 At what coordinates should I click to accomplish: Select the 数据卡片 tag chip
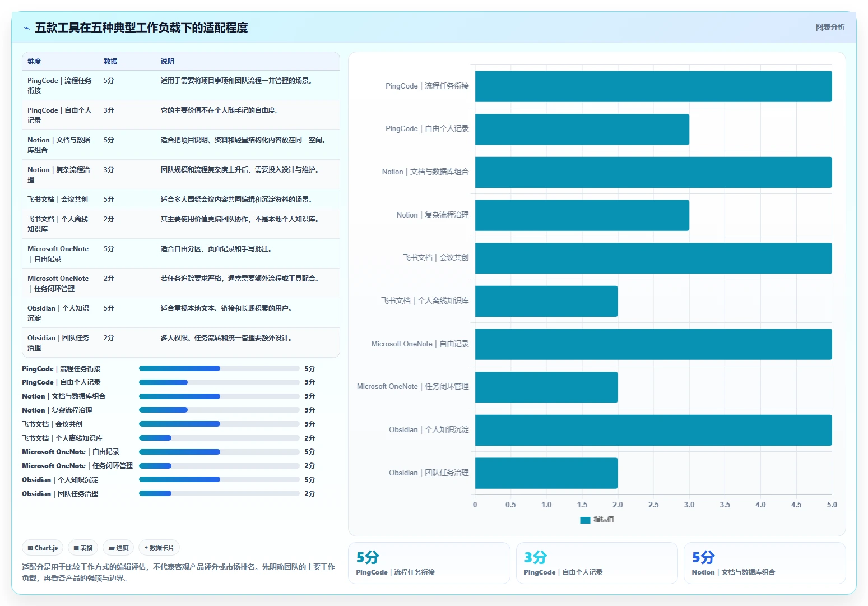click(159, 548)
